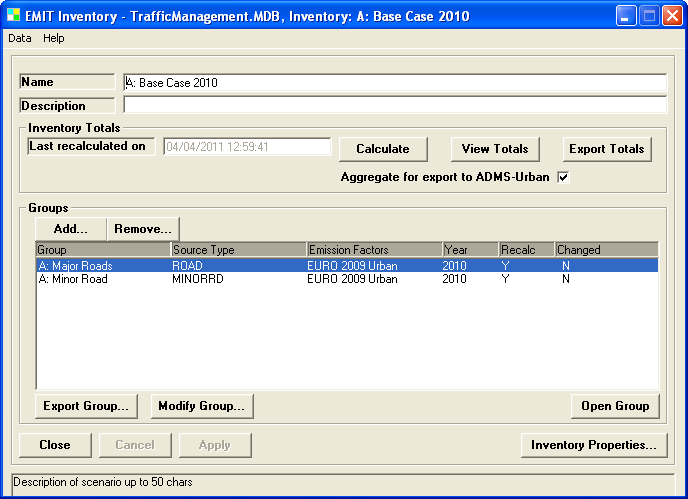Open the Help menu
This screenshot has width=688, height=499.
tap(54, 38)
